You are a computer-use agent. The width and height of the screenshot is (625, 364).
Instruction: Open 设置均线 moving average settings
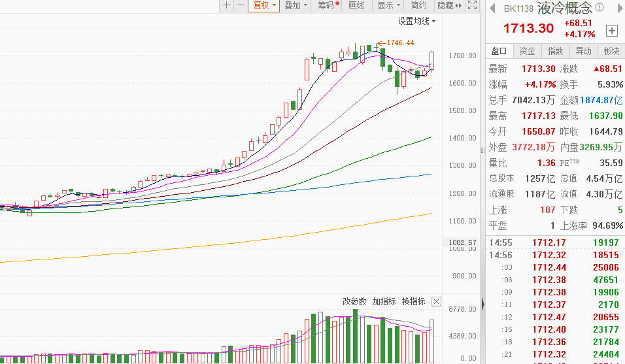click(x=416, y=21)
